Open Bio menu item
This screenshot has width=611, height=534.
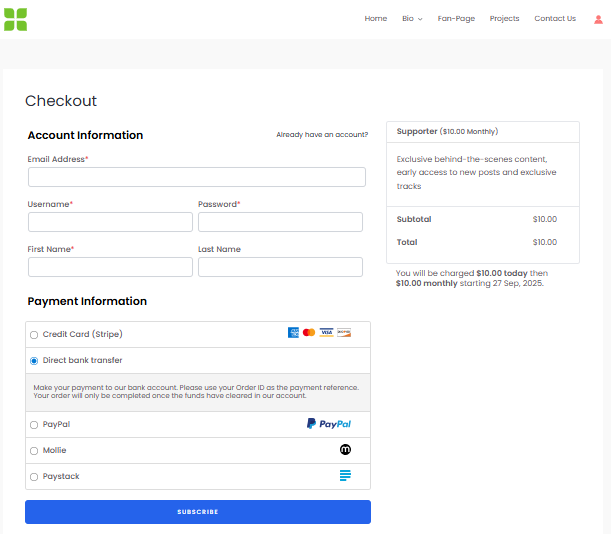[x=408, y=18]
